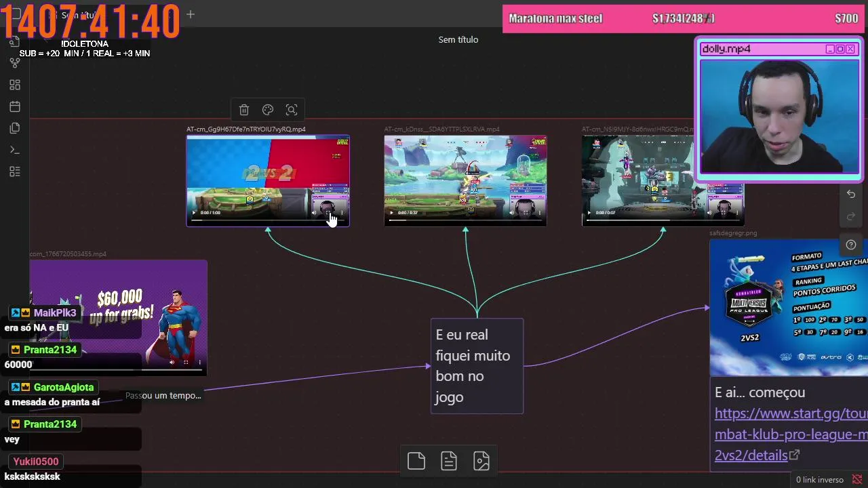The image size is (868, 488).
Task: Play the AT-cm_N5l9MJY video
Action: [x=589, y=213]
